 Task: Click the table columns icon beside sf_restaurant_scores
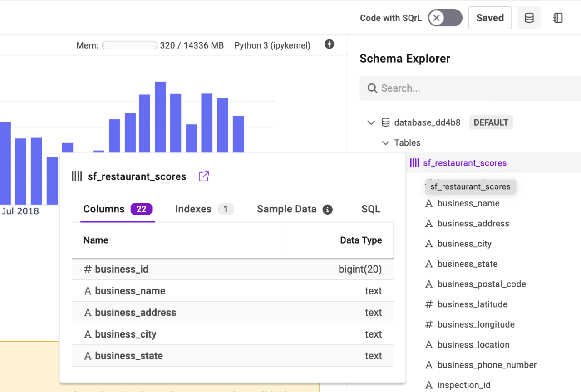tap(414, 163)
